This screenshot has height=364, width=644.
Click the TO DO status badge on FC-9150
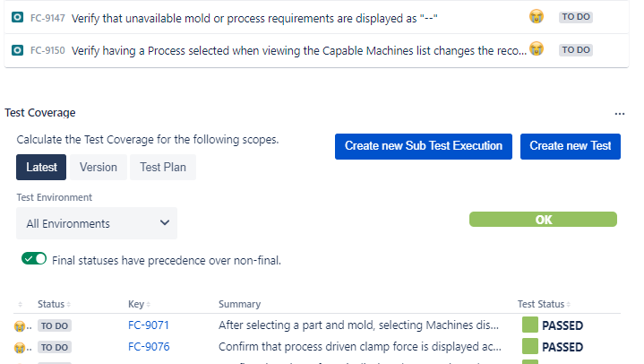click(x=575, y=50)
